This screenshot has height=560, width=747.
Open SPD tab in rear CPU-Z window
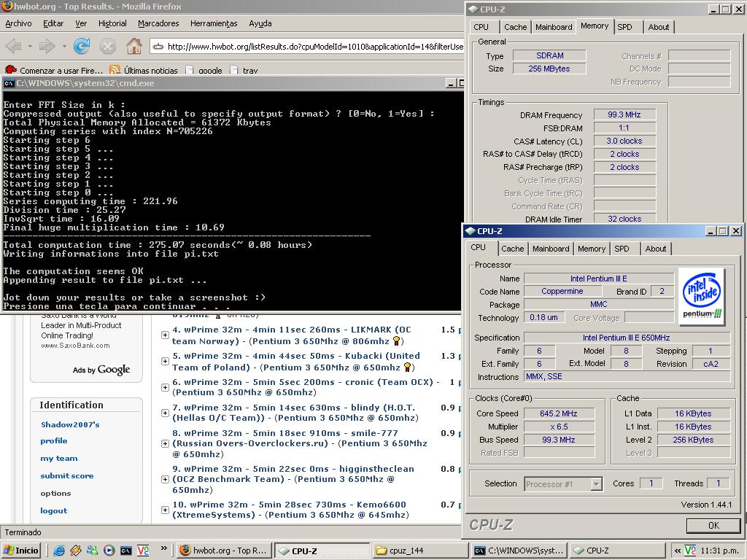pos(624,27)
